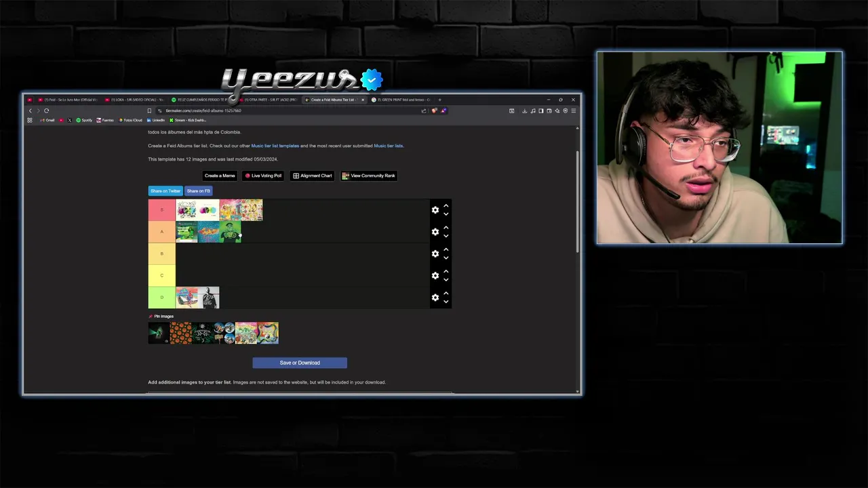Image resolution: width=868 pixels, height=488 pixels.
Task: Open settings gear for the A tier row
Action: pos(435,232)
